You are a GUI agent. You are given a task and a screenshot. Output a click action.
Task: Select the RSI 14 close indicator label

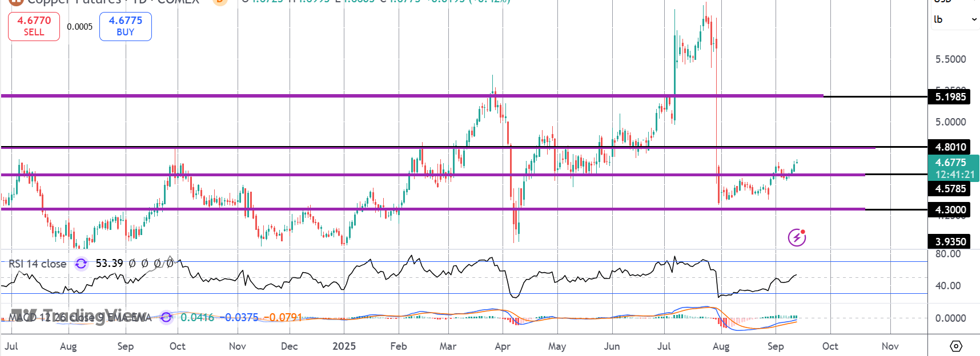(x=37, y=264)
